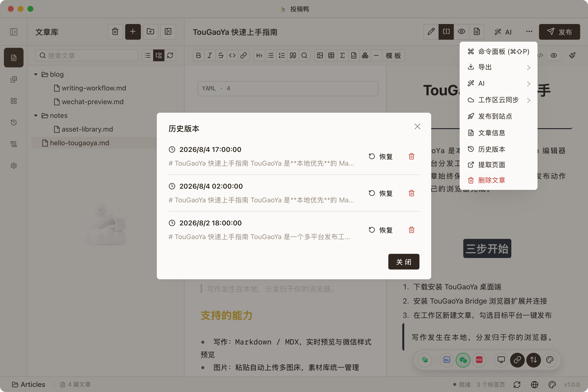Insert a block quote
The height and width of the screenshot is (392, 588).
[293, 56]
